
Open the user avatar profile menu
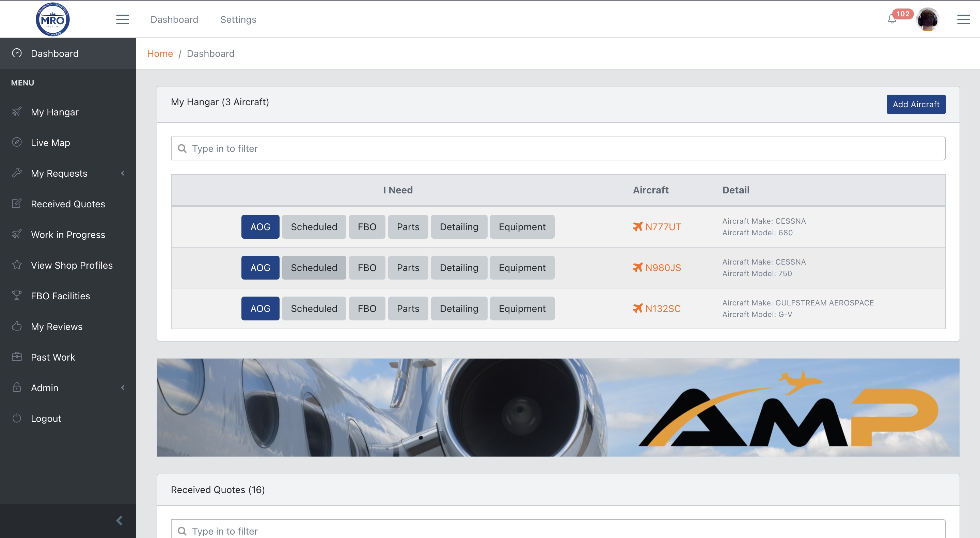(927, 20)
